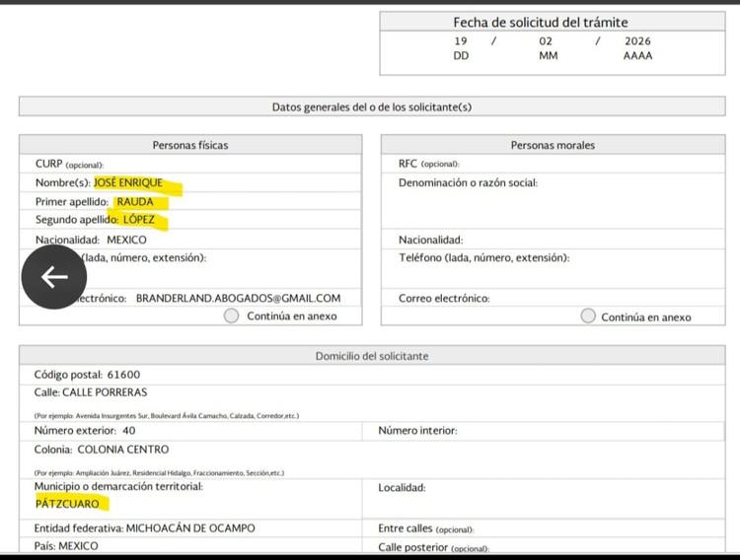Click the highlighted municipality PÁTZCUARO

pos(67,504)
